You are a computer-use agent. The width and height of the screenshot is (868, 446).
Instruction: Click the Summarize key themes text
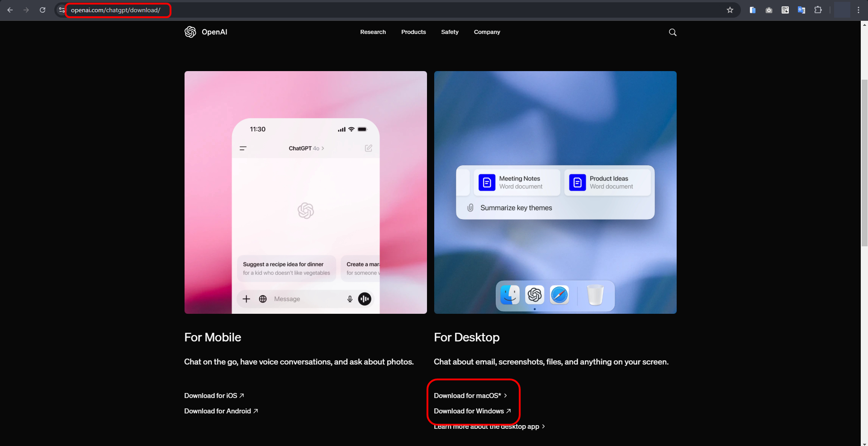pos(516,207)
